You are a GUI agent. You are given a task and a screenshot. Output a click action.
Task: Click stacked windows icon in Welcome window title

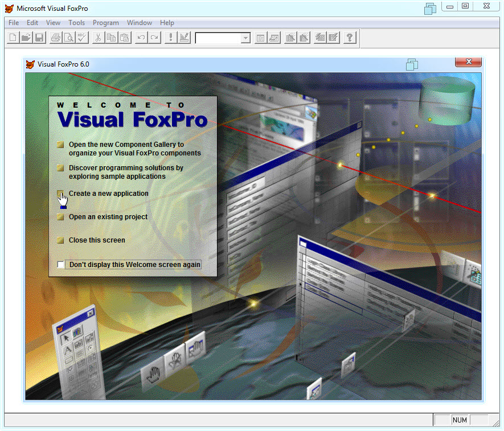click(x=412, y=64)
